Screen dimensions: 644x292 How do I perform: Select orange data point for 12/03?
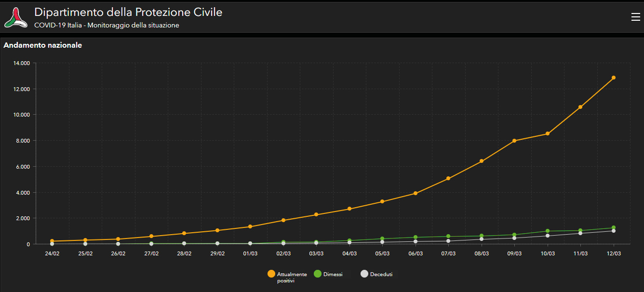point(614,78)
